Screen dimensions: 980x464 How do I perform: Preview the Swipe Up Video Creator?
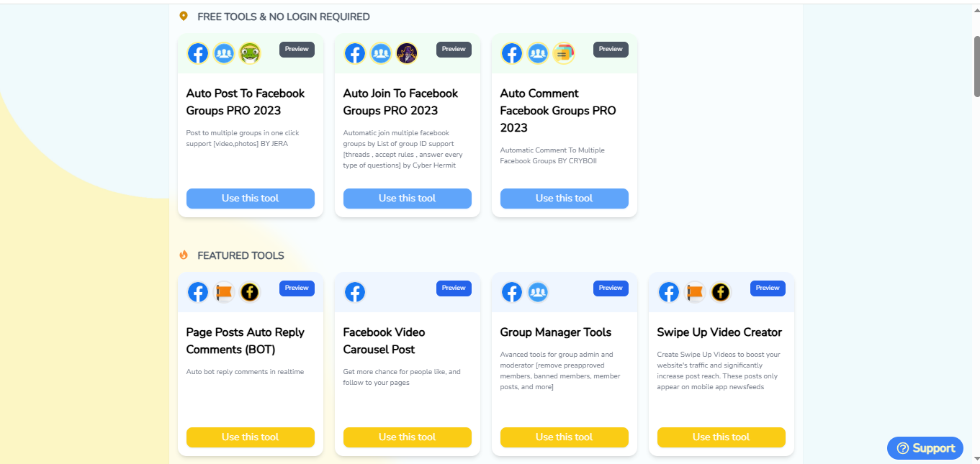point(768,288)
